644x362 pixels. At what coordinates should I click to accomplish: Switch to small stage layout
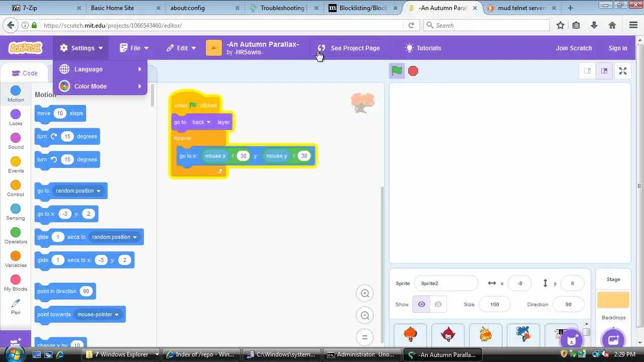[587, 71]
